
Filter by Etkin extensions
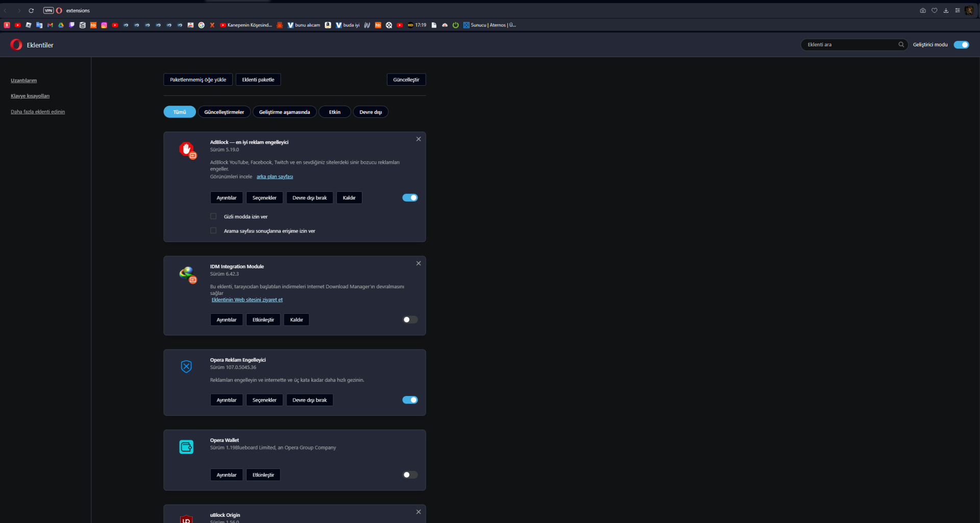point(335,112)
